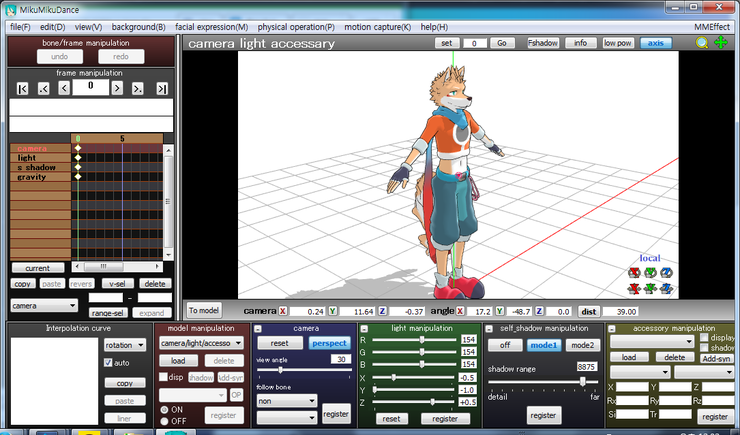Turn self shadow off
Viewport: 740px width, 435px height.
point(505,345)
